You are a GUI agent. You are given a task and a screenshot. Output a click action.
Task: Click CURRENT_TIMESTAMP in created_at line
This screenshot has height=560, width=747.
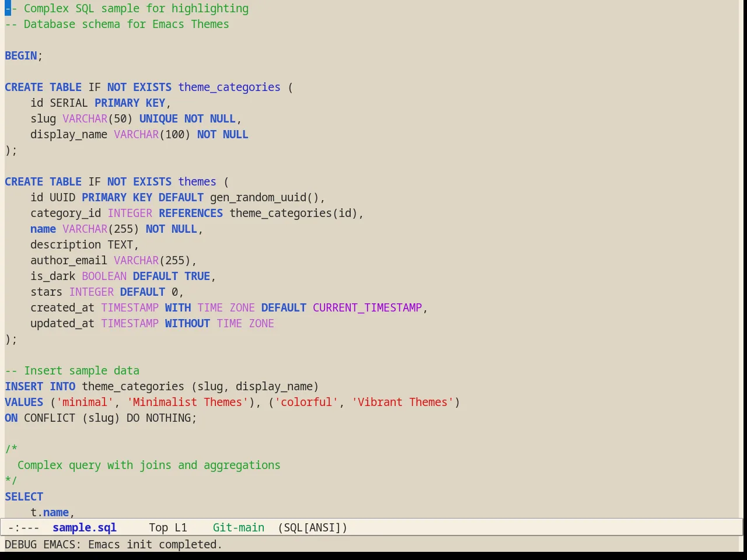pos(367,307)
